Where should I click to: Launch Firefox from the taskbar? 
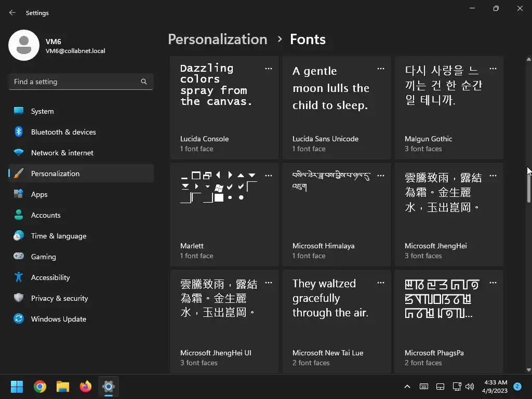click(x=86, y=387)
